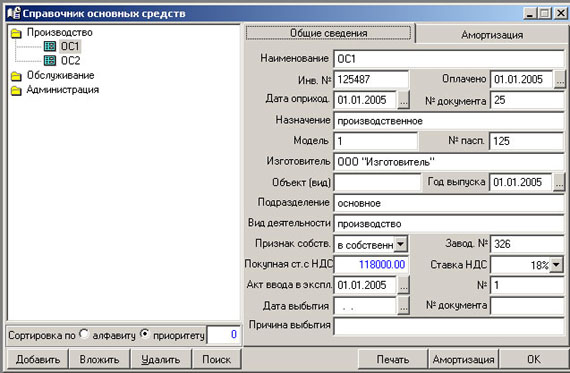Click the Вложить button

99,360
